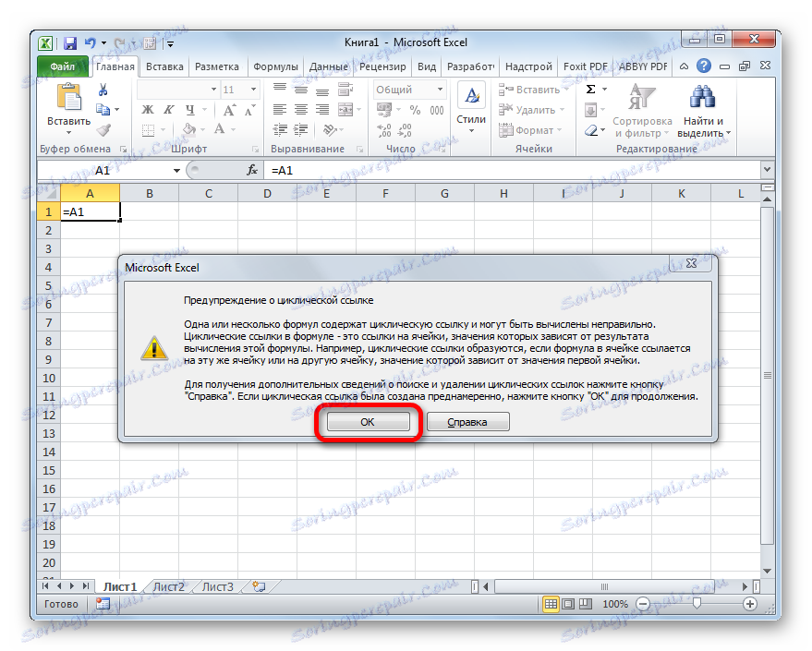This screenshot has height=651, width=812.
Task: Expand the Стили styles gallery
Action: pyautogui.click(x=471, y=109)
